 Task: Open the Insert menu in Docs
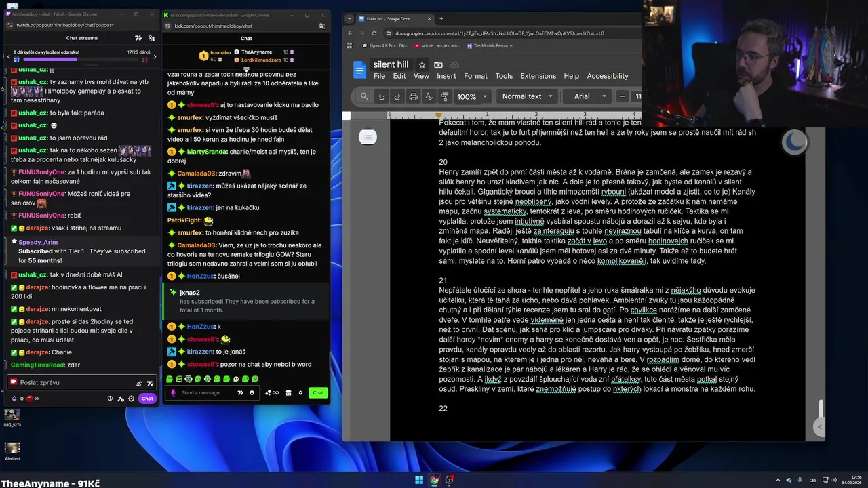click(x=446, y=76)
